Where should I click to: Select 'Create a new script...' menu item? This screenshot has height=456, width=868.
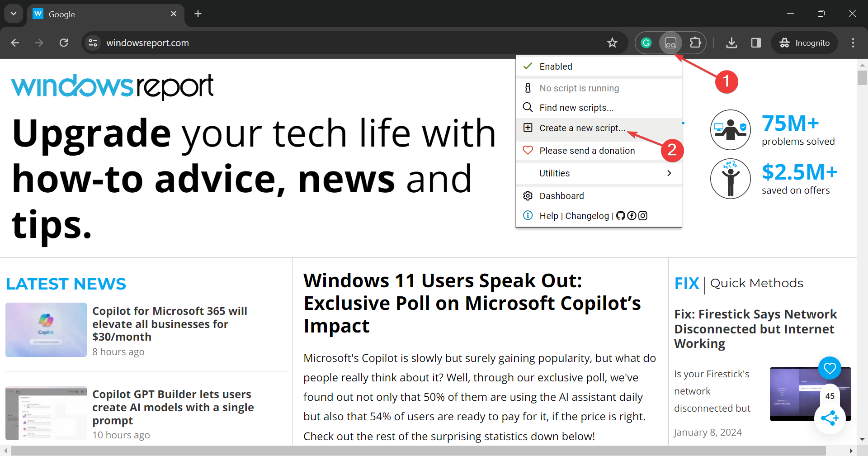point(599,128)
